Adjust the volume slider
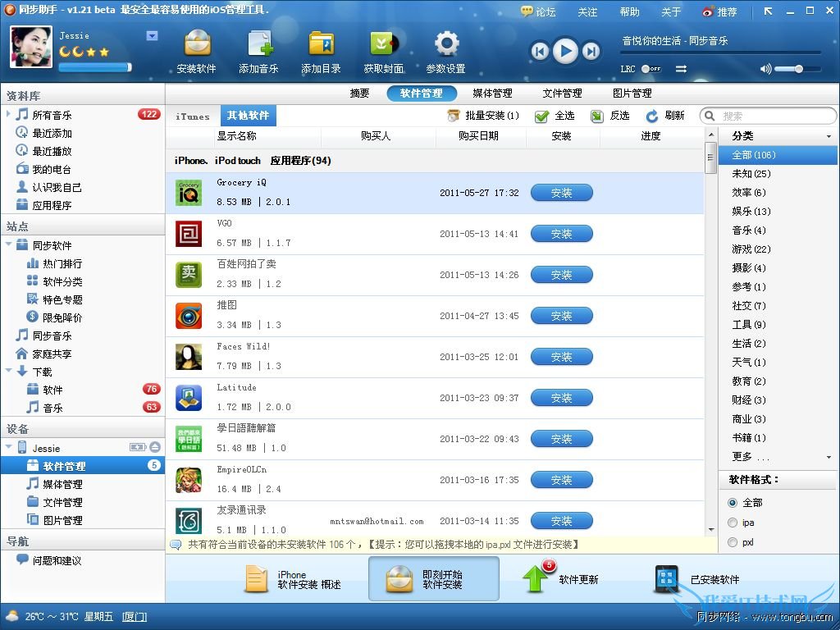The height and width of the screenshot is (630, 840). [x=798, y=69]
